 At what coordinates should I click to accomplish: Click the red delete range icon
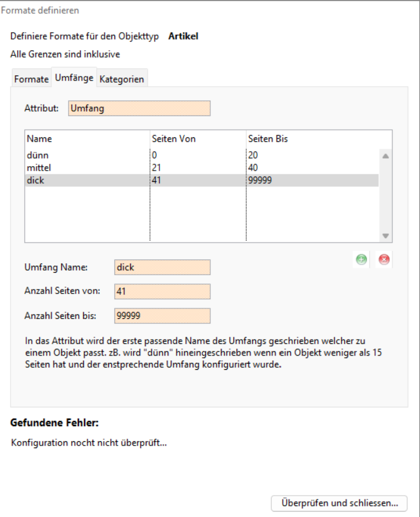[x=383, y=261]
